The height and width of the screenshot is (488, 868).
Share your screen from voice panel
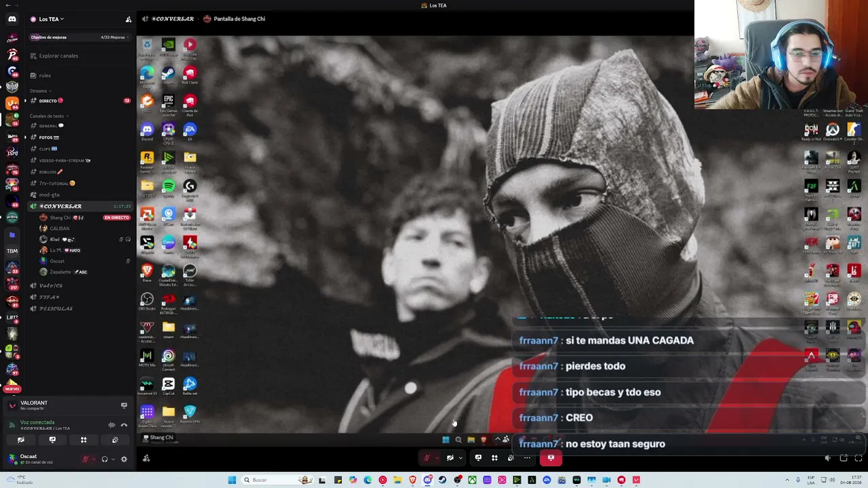click(52, 440)
